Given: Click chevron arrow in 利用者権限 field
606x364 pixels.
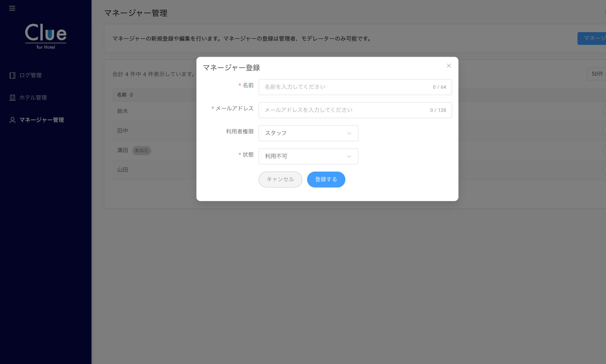Looking at the screenshot, I should click(349, 133).
